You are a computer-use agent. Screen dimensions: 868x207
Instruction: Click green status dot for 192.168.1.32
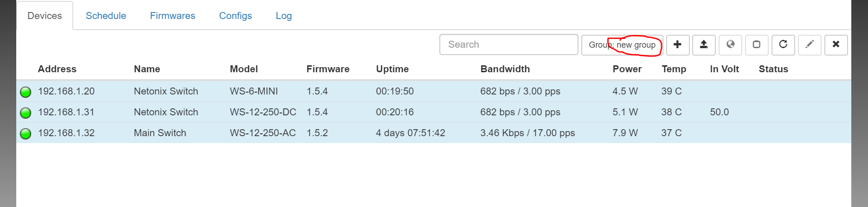(26, 133)
